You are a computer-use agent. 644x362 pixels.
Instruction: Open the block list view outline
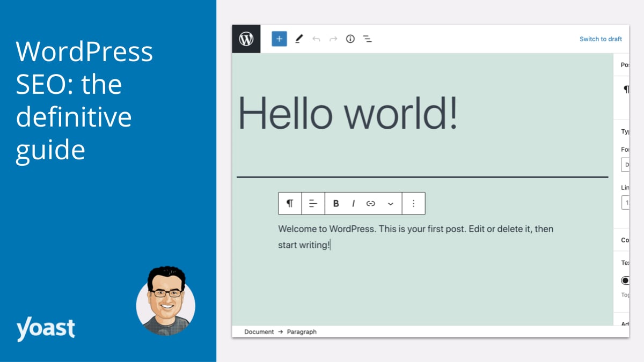click(368, 39)
